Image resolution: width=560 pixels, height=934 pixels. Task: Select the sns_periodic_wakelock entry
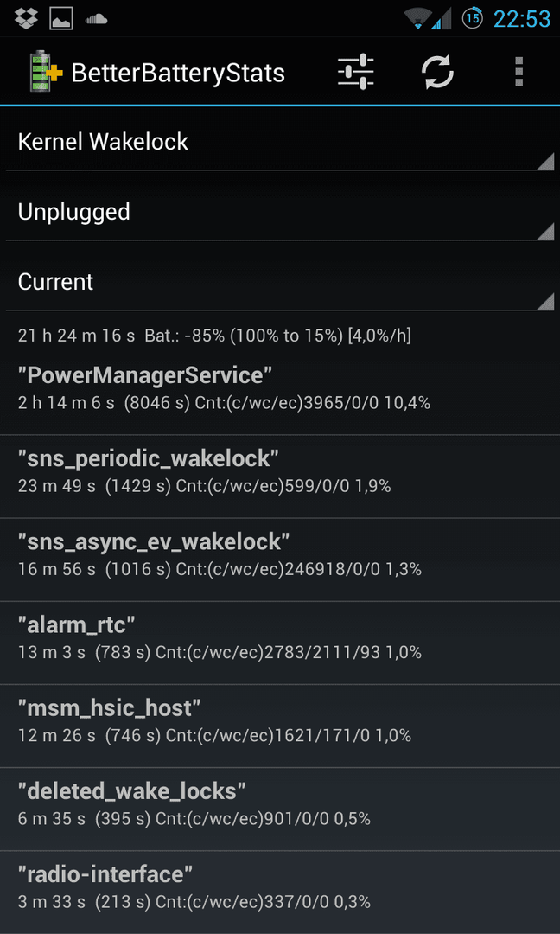point(280,477)
